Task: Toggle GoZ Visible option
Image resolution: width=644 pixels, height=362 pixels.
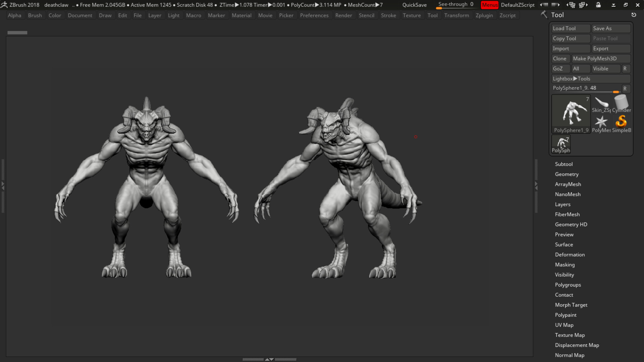Action: (x=606, y=68)
